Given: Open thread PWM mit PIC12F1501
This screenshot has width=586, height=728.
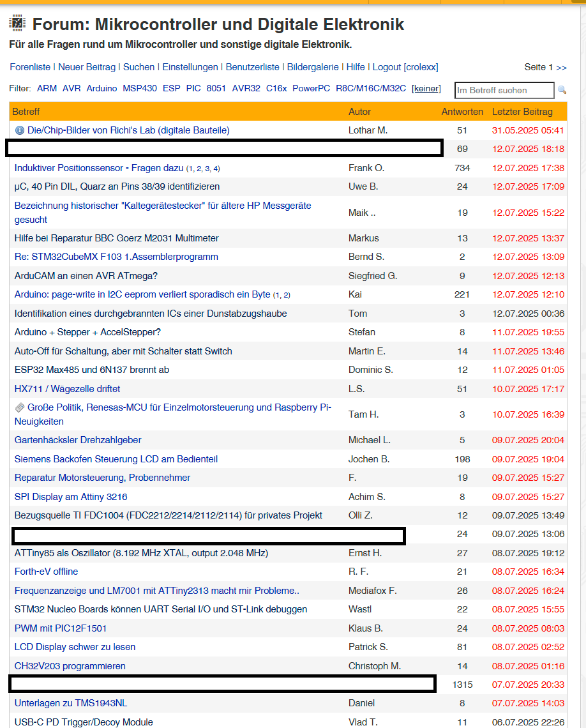Looking at the screenshot, I should coord(60,628).
